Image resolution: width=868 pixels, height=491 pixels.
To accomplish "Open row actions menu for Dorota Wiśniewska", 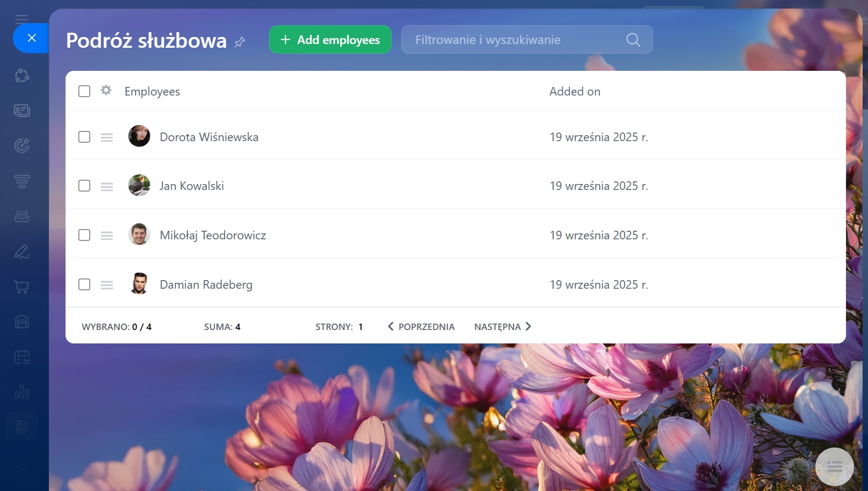I will click(x=107, y=137).
